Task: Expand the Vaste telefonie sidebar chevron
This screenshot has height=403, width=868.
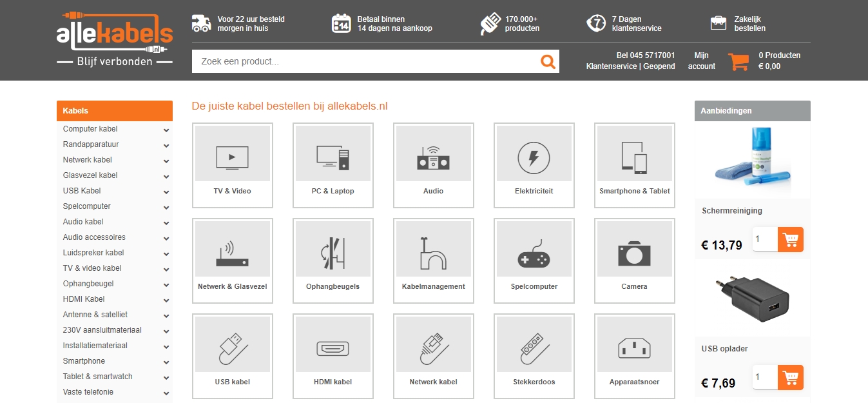Action: pos(166,393)
